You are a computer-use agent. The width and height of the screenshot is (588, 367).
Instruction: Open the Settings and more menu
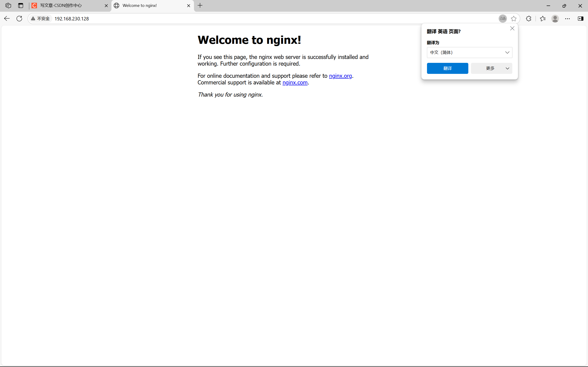(x=568, y=18)
